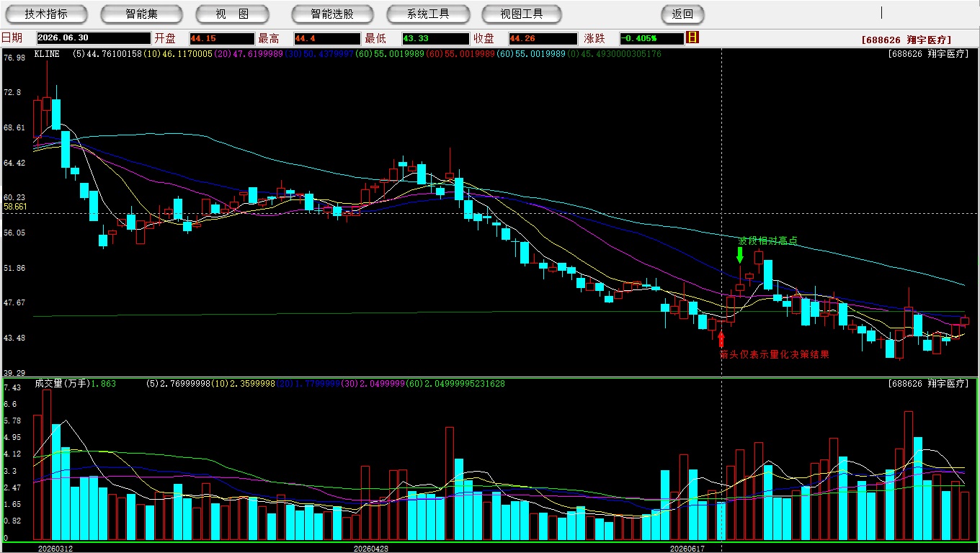Open the 视图工具 button
The height and width of the screenshot is (553, 980).
point(522,14)
